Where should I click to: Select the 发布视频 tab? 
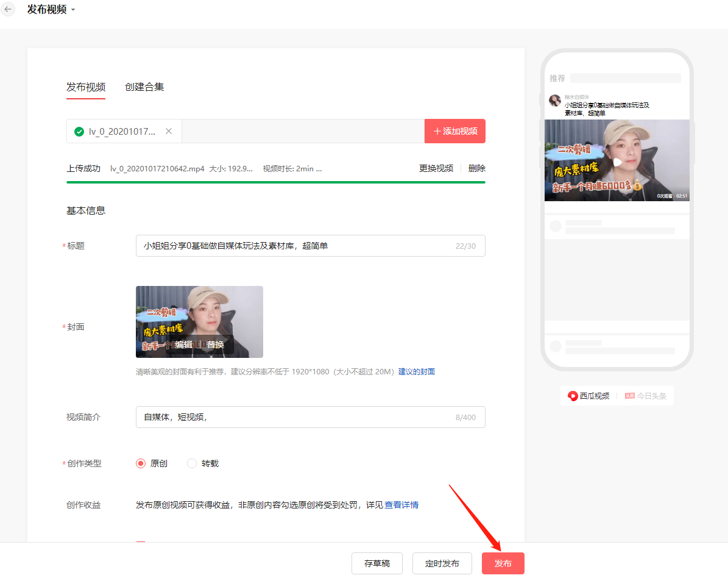(85, 87)
